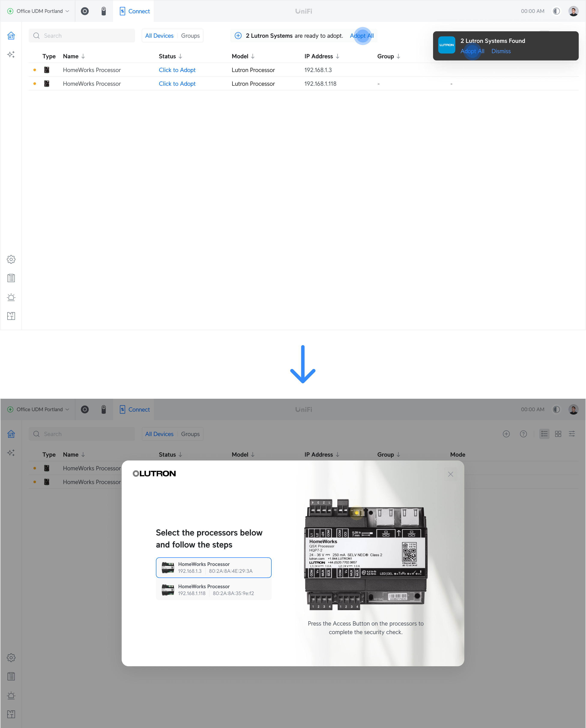Open the Access app icon beside Connect tab
The image size is (586, 728).
click(x=104, y=11)
